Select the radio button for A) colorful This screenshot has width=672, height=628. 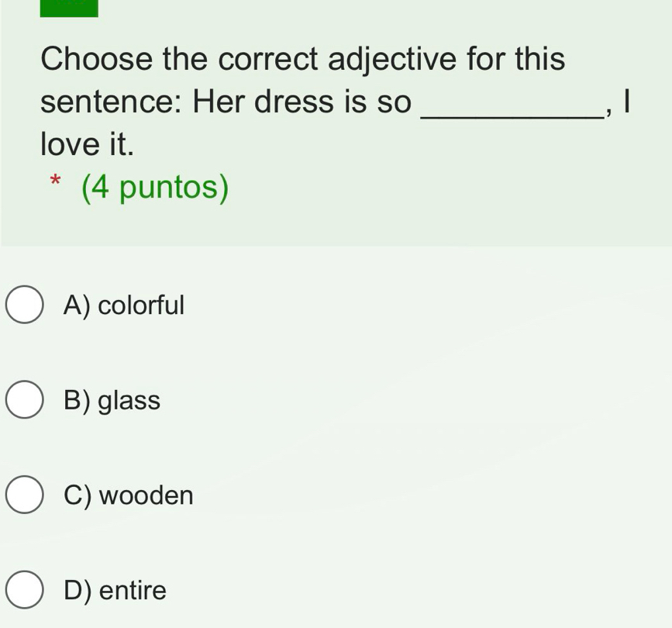pos(25,305)
